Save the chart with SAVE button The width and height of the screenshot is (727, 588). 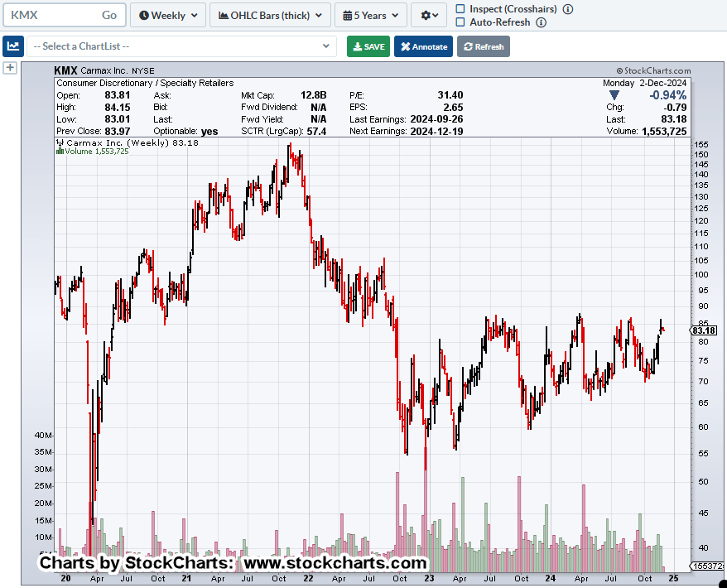point(368,46)
